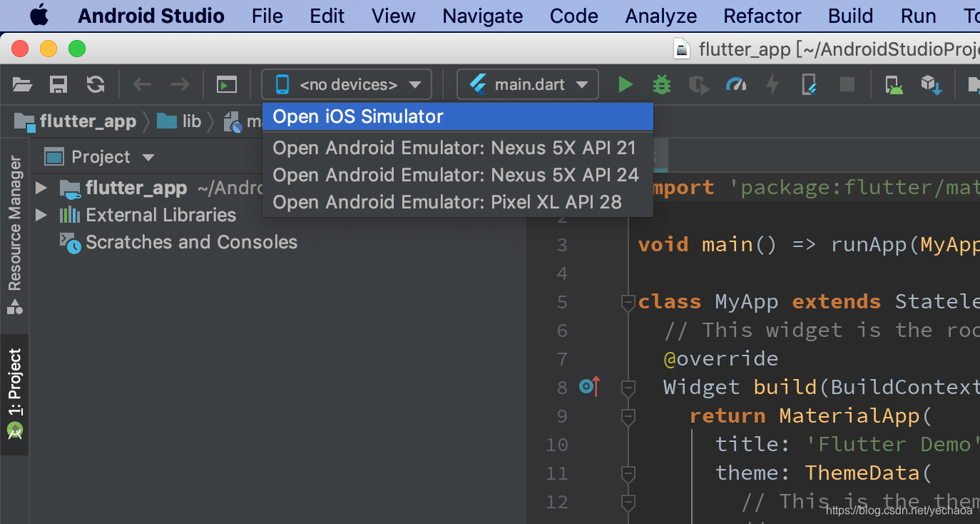Open the Android Studio application menu
This screenshot has width=980, height=524.
(x=151, y=16)
